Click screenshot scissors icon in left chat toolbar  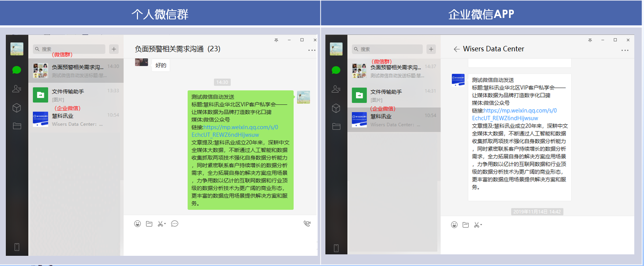click(x=160, y=224)
